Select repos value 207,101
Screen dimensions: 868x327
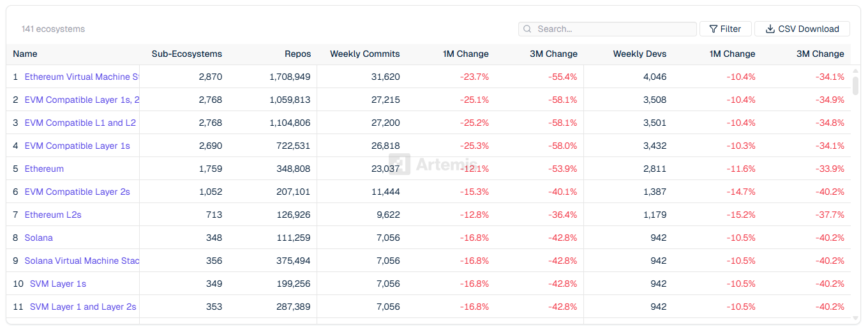click(292, 192)
